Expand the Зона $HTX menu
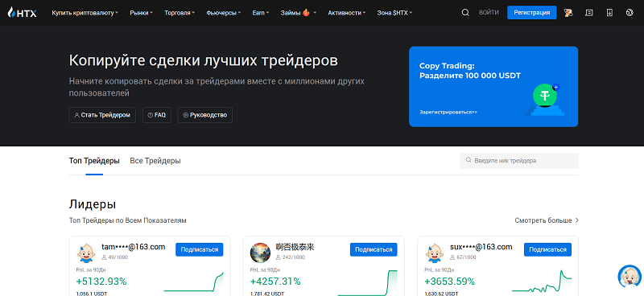The height and width of the screenshot is (296, 644). [x=394, y=13]
